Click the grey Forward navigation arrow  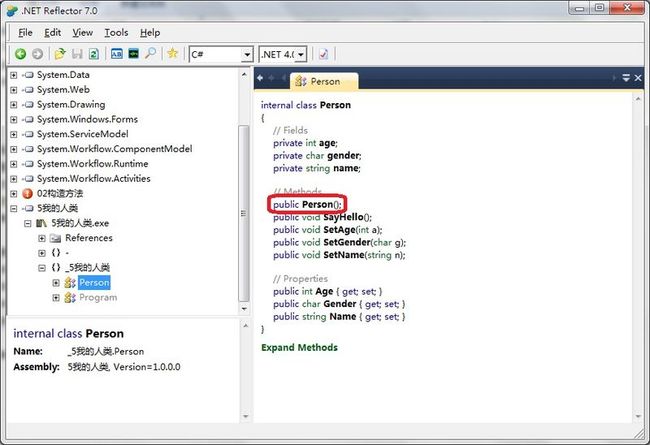tap(37, 54)
